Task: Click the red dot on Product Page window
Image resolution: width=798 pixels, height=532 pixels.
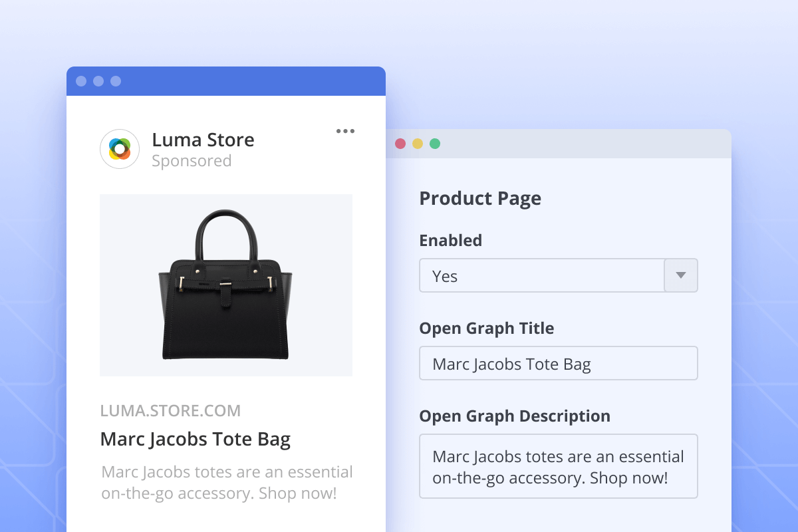Action: (x=400, y=144)
